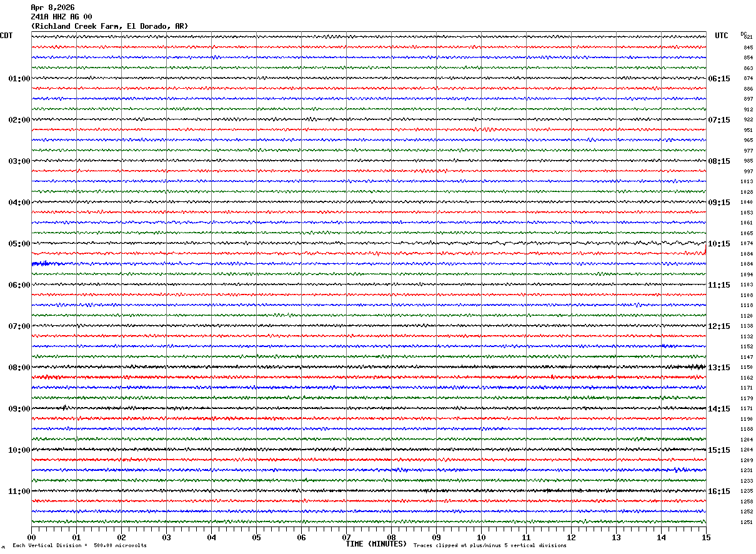
Task: Click minute tick label "15" on time axis
Action: click(706, 537)
